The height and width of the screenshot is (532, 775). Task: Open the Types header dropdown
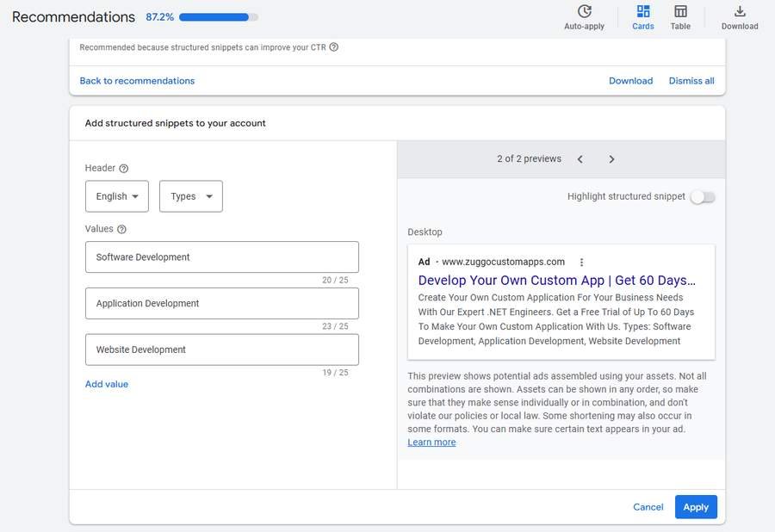pos(191,196)
